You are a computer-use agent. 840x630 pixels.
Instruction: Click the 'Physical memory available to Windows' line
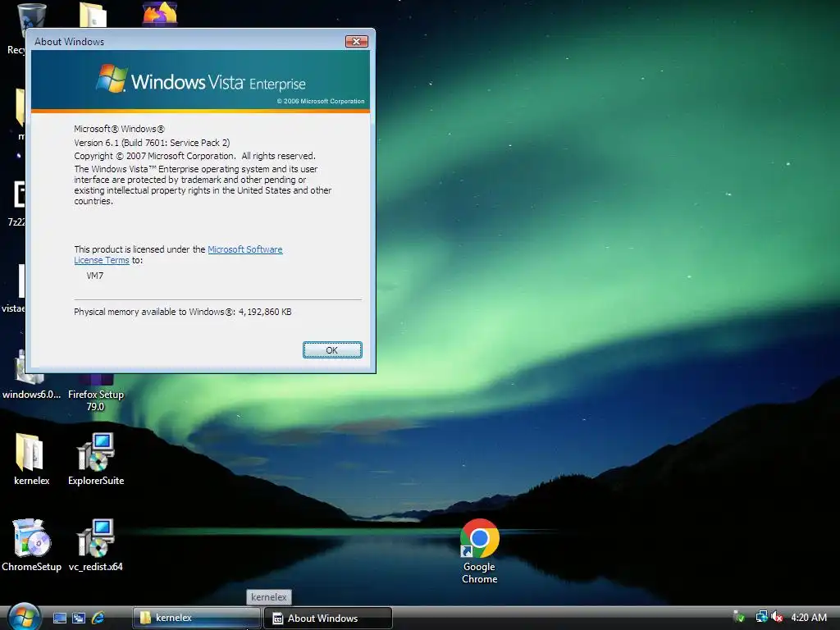183,312
